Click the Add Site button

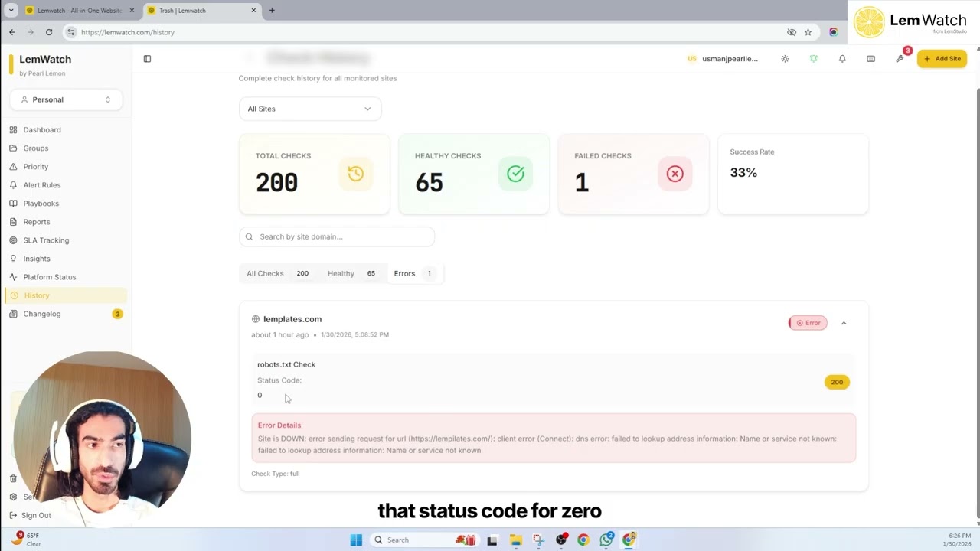tap(942, 59)
